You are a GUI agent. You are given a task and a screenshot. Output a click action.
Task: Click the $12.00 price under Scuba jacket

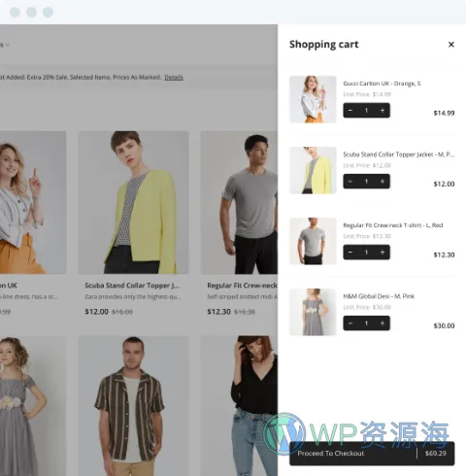click(x=96, y=312)
